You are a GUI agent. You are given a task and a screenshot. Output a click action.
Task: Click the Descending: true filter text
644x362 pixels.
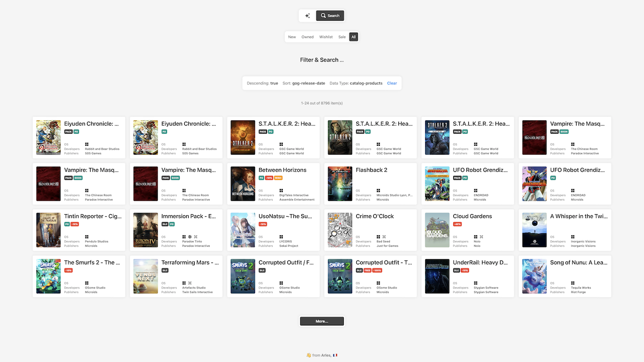coord(262,83)
